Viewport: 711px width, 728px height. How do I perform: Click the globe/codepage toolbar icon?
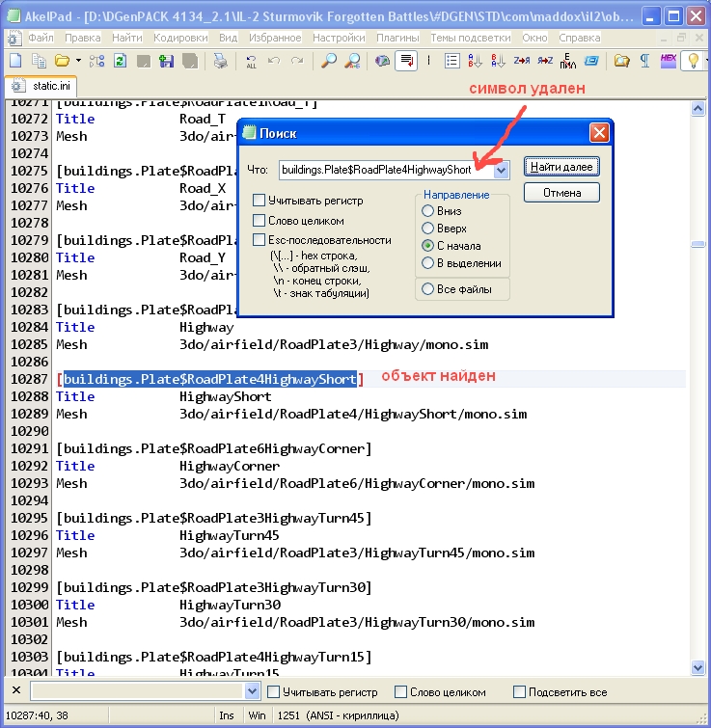coord(382,61)
